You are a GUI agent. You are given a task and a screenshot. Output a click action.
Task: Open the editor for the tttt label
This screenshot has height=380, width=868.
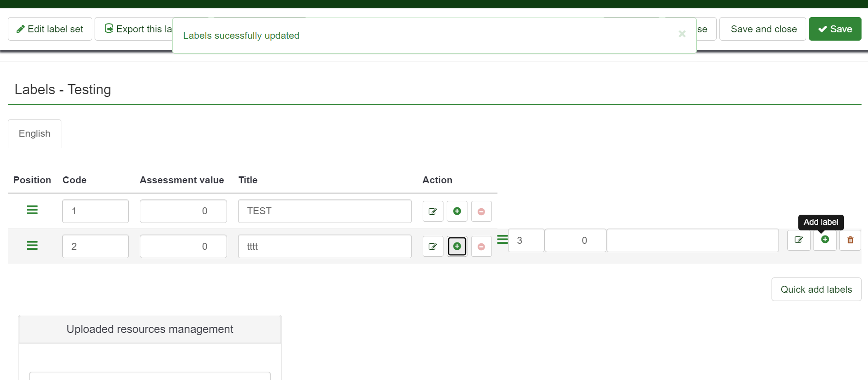pos(433,247)
